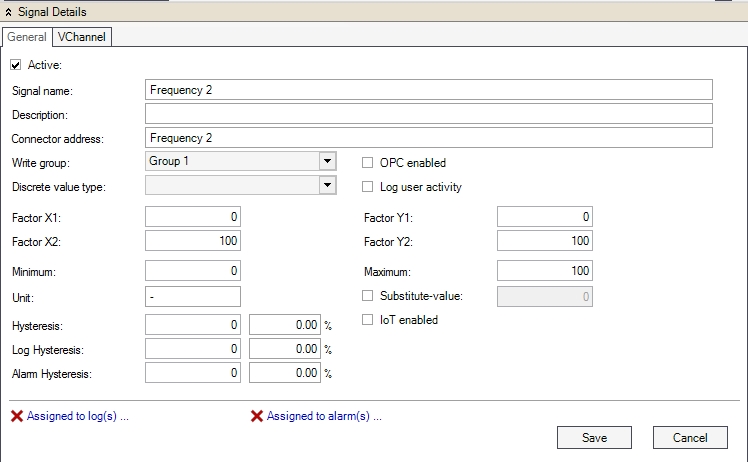Switch to the VChannel tab
Image resolution: width=748 pixels, height=462 pixels.
(x=83, y=37)
